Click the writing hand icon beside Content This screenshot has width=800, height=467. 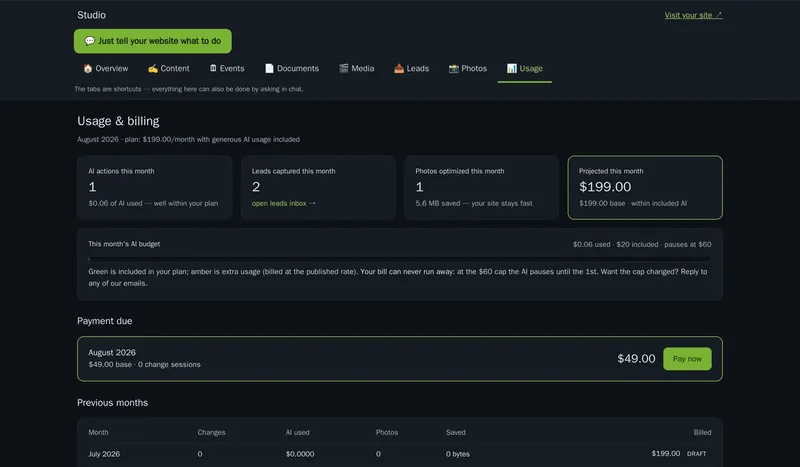(153, 68)
